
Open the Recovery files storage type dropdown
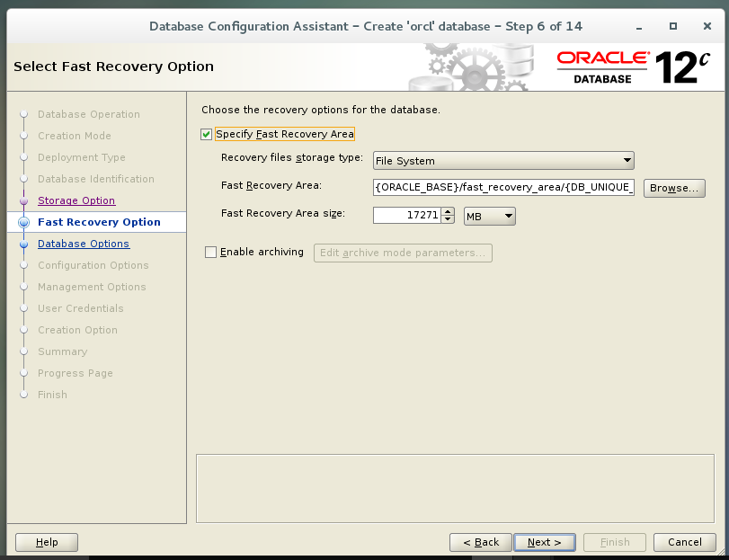coord(627,160)
